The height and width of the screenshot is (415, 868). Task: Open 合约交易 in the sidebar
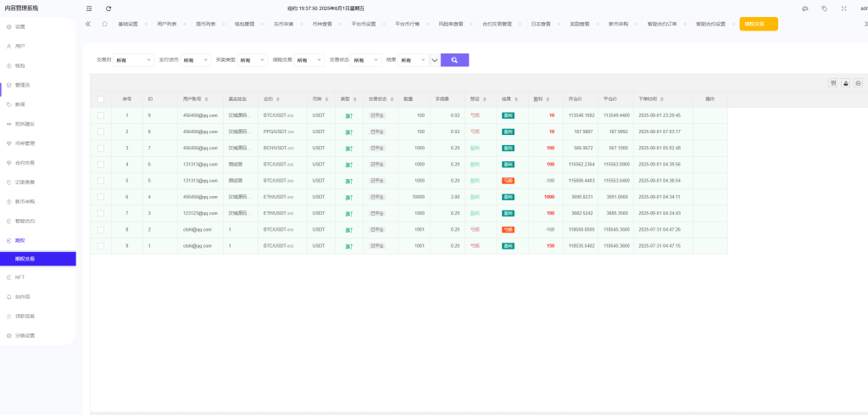25,162
